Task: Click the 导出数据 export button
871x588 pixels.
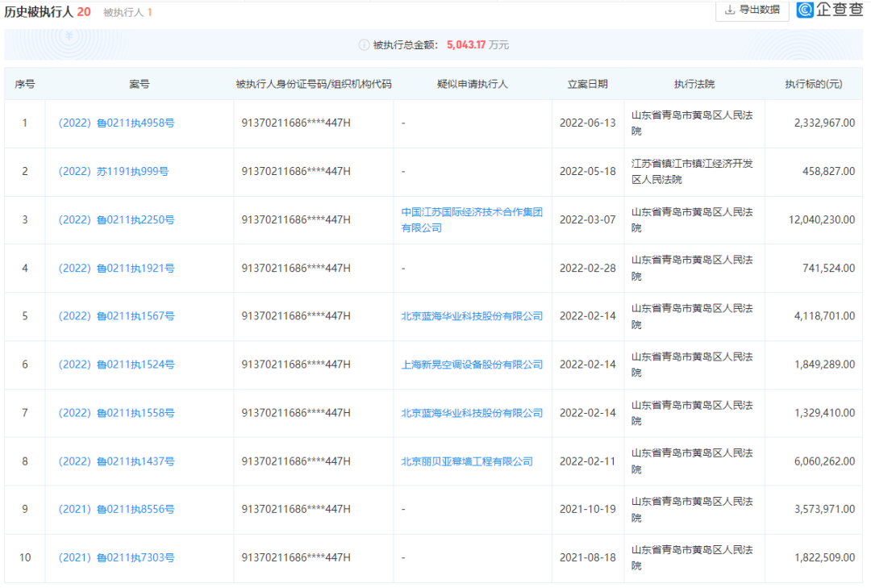Action: [752, 10]
